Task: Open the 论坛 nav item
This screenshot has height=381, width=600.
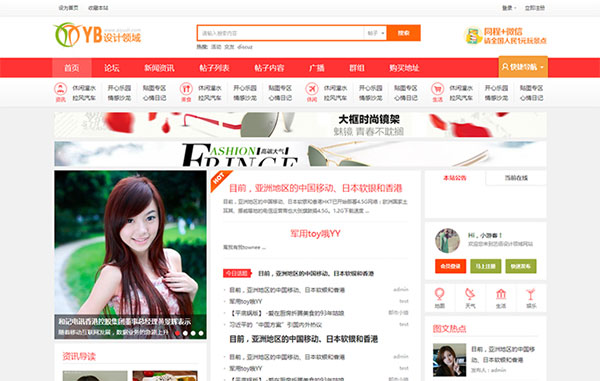Action: point(112,68)
